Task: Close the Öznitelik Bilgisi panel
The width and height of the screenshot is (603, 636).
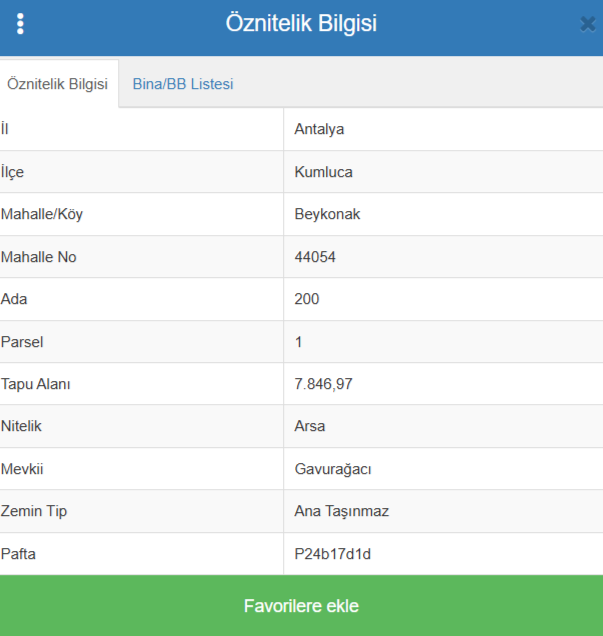Action: (588, 24)
